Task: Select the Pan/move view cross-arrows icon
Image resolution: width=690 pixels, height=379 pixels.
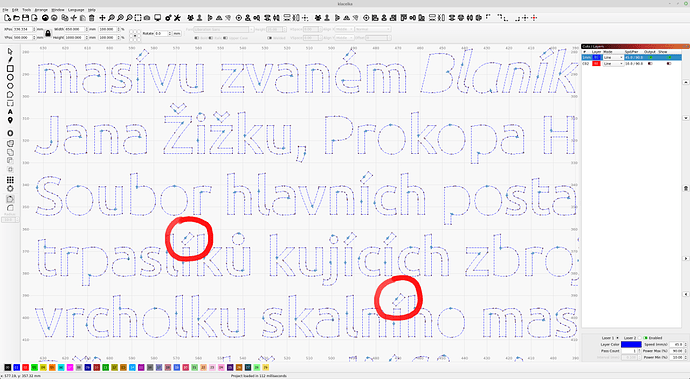Action: (x=102, y=18)
